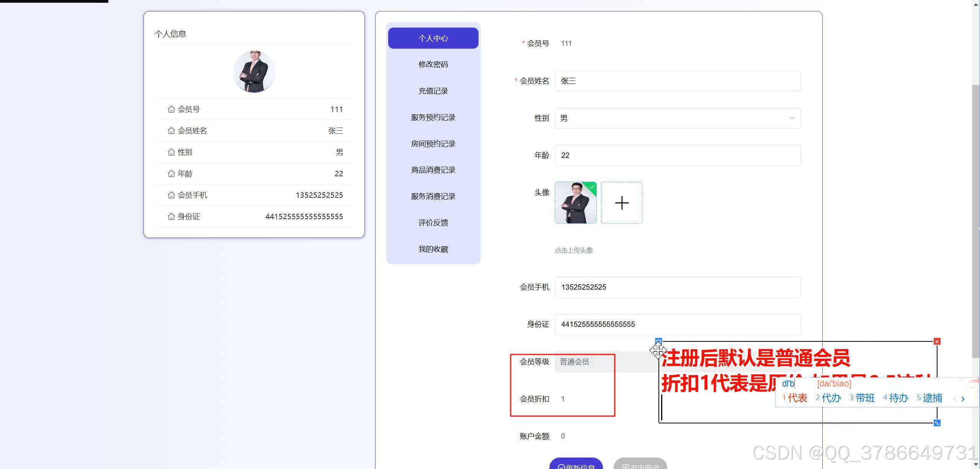The image size is (980, 469).
Task: Open 充值记录 from the sidebar menu
Action: tap(433, 91)
